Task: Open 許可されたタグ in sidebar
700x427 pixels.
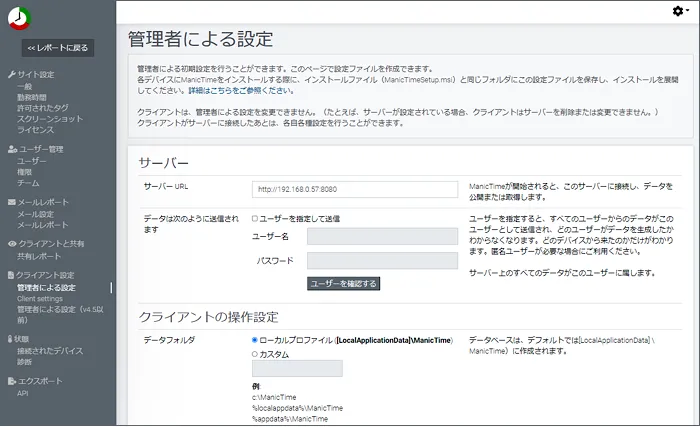Action: pyautogui.click(x=43, y=108)
